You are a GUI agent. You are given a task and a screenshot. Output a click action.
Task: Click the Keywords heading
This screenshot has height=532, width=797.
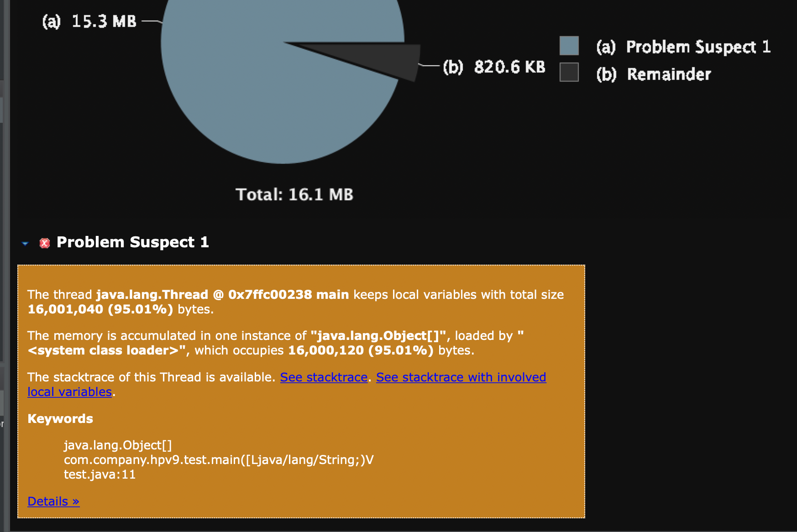point(60,419)
